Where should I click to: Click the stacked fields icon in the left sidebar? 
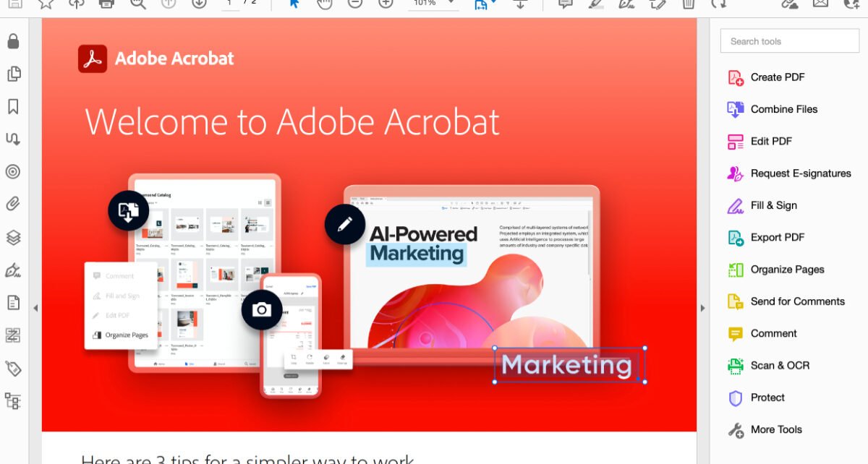[13, 335]
